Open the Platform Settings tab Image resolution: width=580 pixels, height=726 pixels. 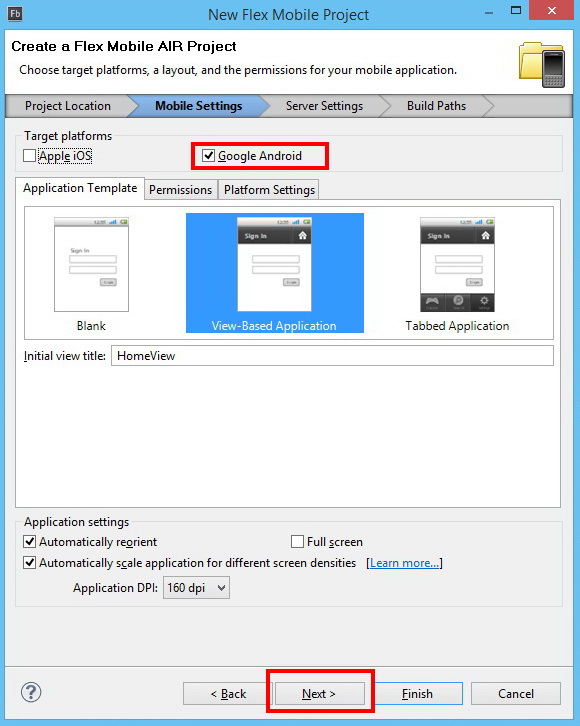click(269, 190)
